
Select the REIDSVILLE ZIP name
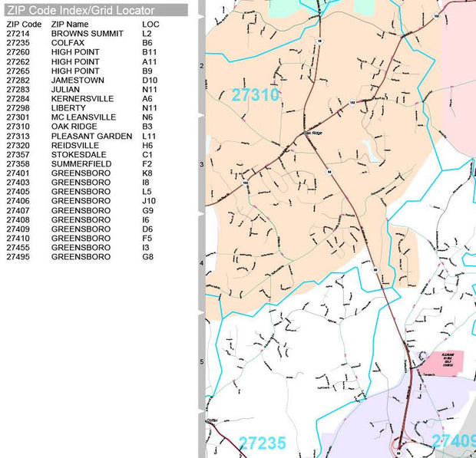(x=75, y=145)
